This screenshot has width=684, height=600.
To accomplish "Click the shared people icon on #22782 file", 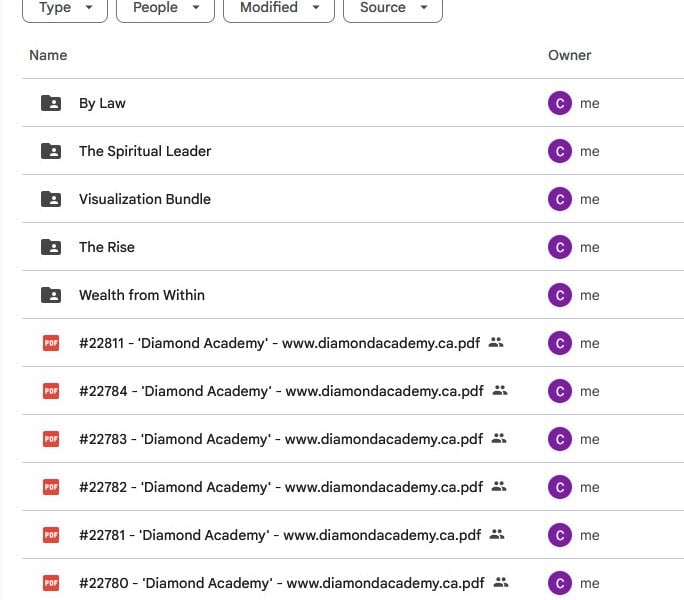I will coord(499,486).
